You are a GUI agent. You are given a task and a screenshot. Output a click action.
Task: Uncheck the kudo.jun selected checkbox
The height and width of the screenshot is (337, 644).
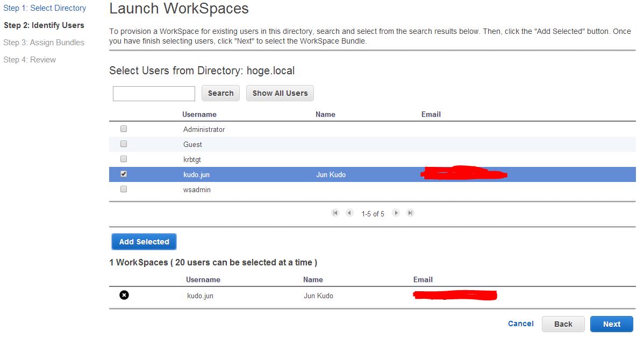[x=123, y=173]
